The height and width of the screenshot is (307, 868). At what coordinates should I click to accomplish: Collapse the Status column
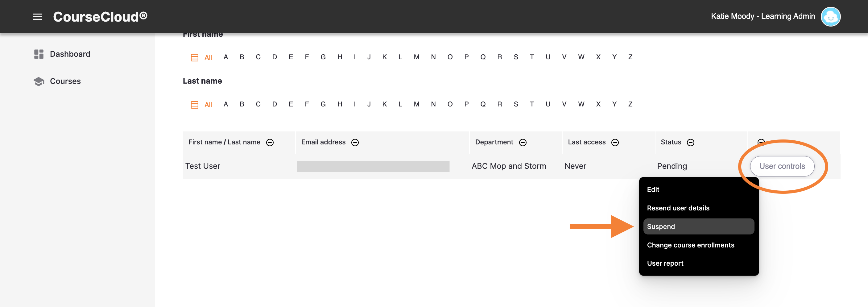pyautogui.click(x=691, y=143)
